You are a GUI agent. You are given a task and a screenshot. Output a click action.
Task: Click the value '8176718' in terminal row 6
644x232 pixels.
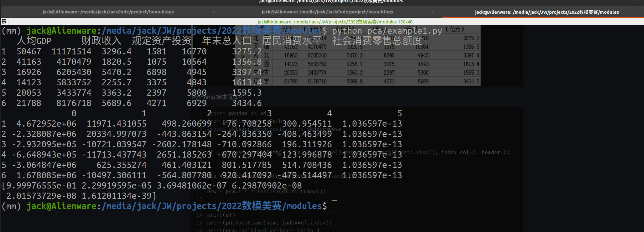[x=74, y=103]
